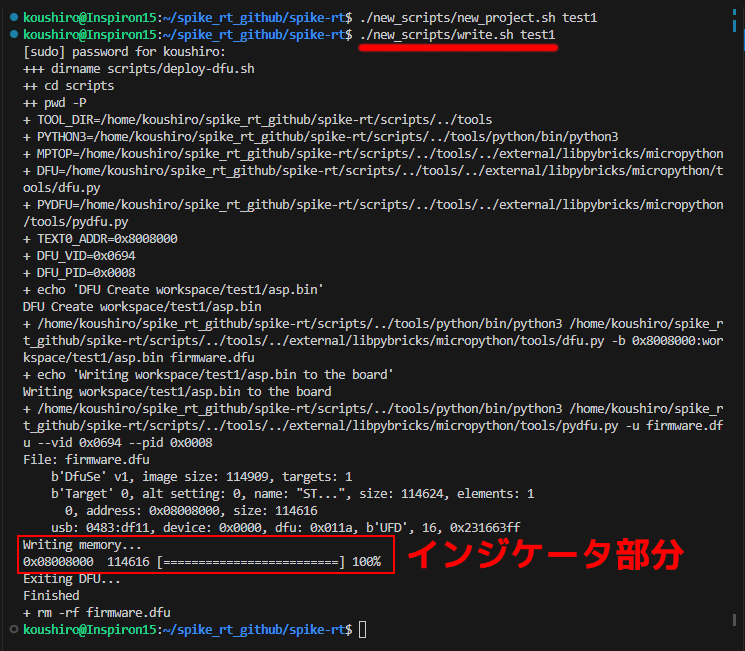The width and height of the screenshot is (745, 651).
Task: Click the line starting '+ DFU=/home'
Action: tap(373, 171)
